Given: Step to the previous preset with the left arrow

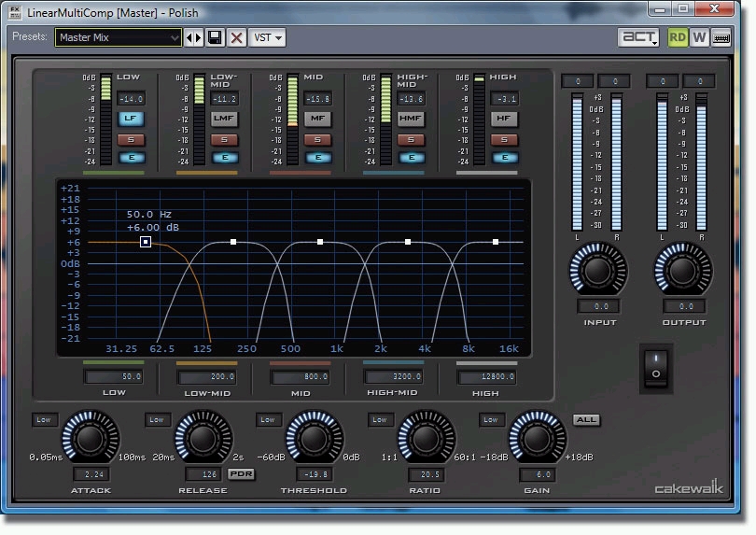Looking at the screenshot, I should [189, 37].
